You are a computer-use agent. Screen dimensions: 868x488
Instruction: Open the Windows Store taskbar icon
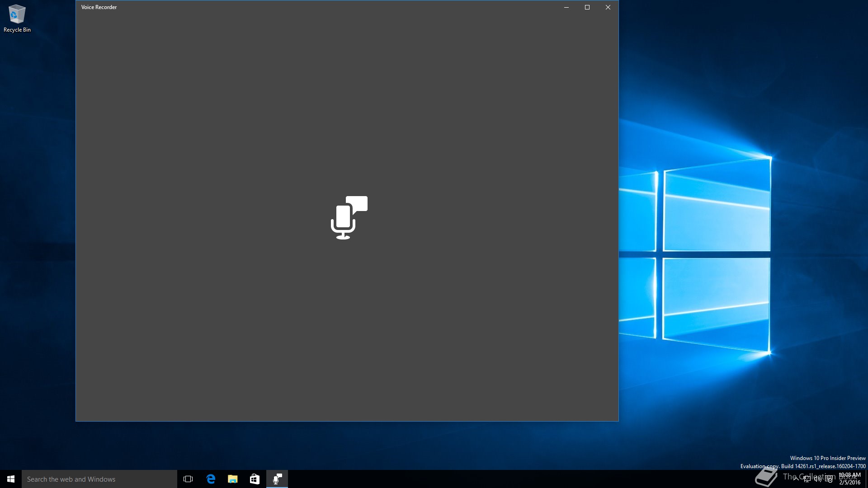(255, 479)
